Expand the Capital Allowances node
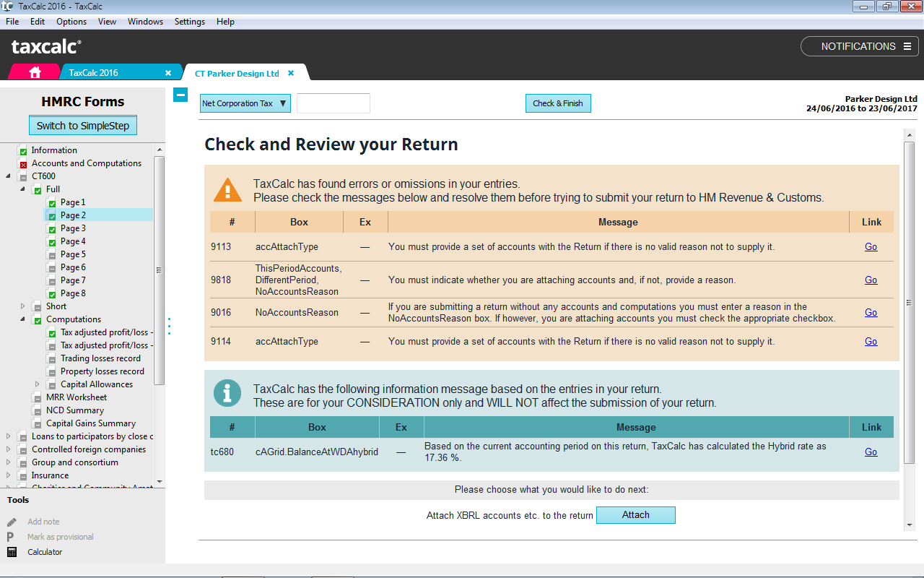This screenshot has height=578, width=924. 37,384
